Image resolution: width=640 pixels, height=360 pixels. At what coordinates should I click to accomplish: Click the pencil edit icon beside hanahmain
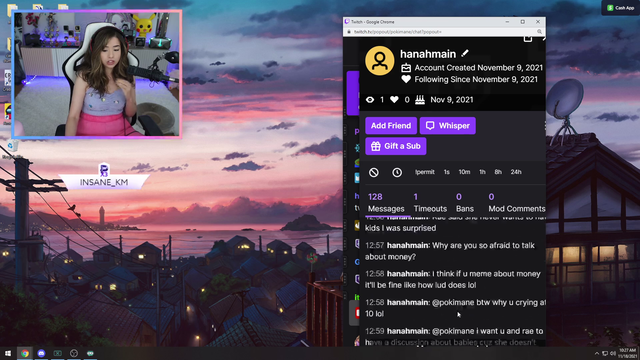[465, 53]
